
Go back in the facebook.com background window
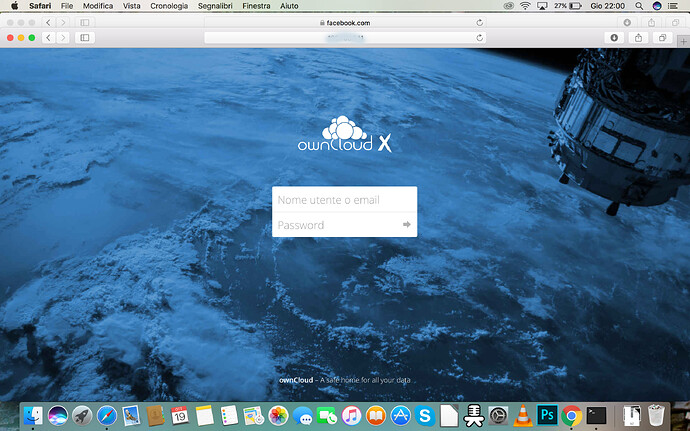pos(48,22)
